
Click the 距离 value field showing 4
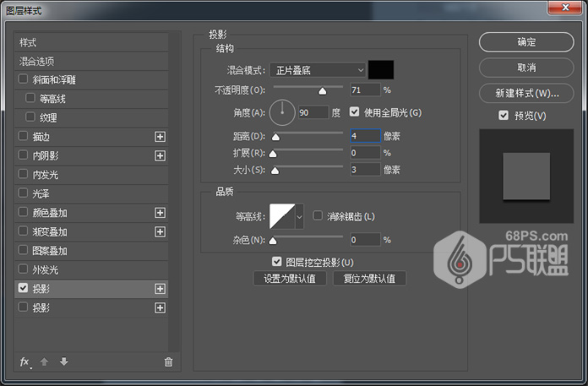(x=365, y=136)
